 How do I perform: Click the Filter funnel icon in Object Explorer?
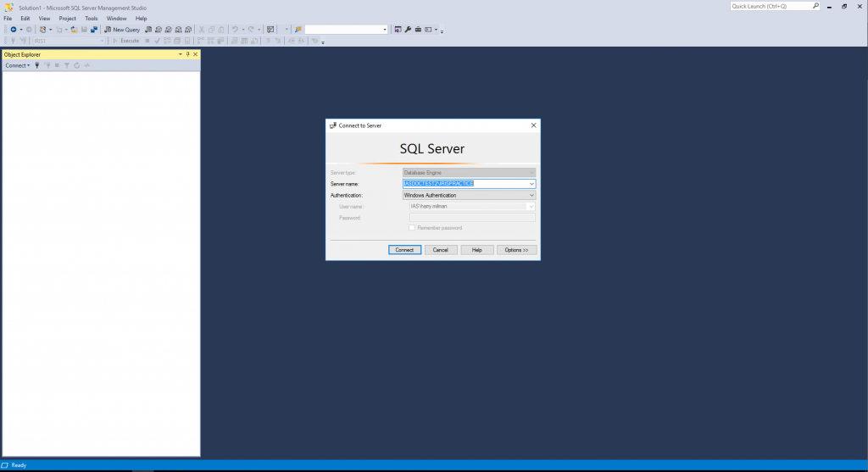[x=67, y=65]
